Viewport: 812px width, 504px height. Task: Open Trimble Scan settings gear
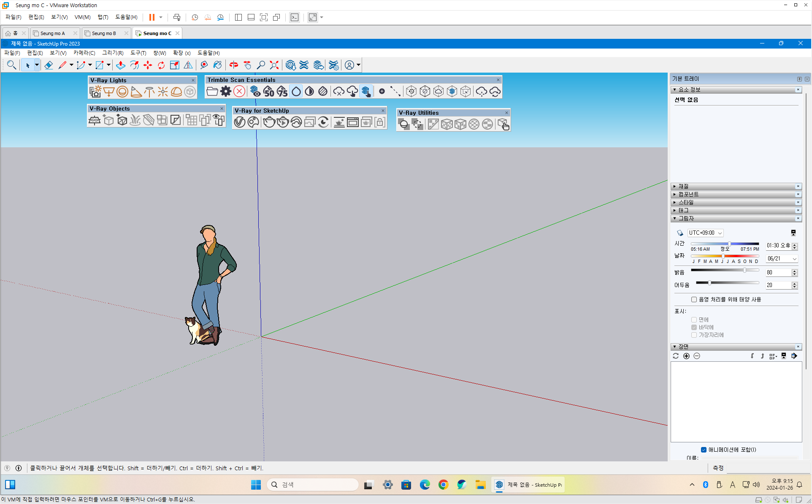tap(226, 91)
